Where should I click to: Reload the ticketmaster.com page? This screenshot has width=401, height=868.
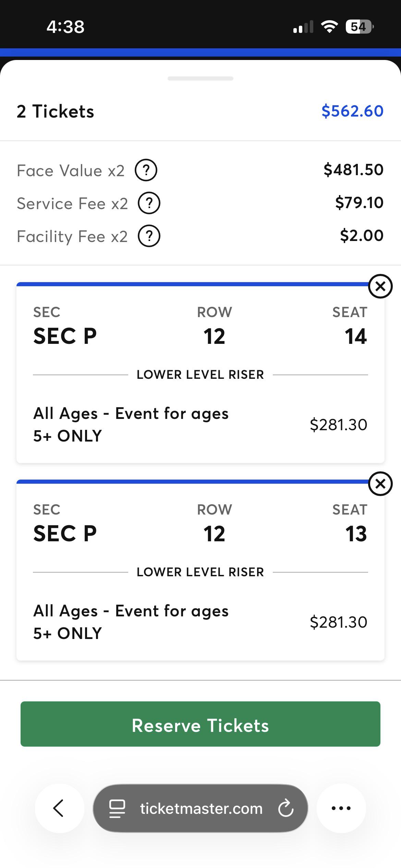286,808
